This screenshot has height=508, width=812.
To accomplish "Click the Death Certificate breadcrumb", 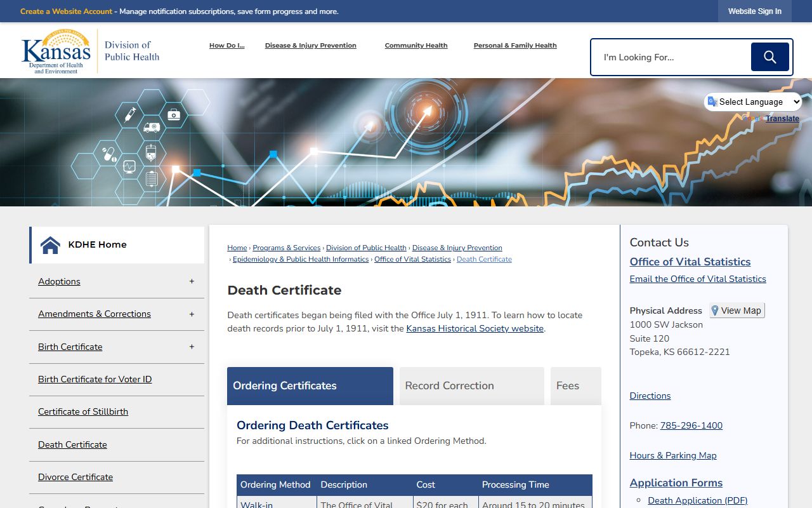I will [x=484, y=259].
